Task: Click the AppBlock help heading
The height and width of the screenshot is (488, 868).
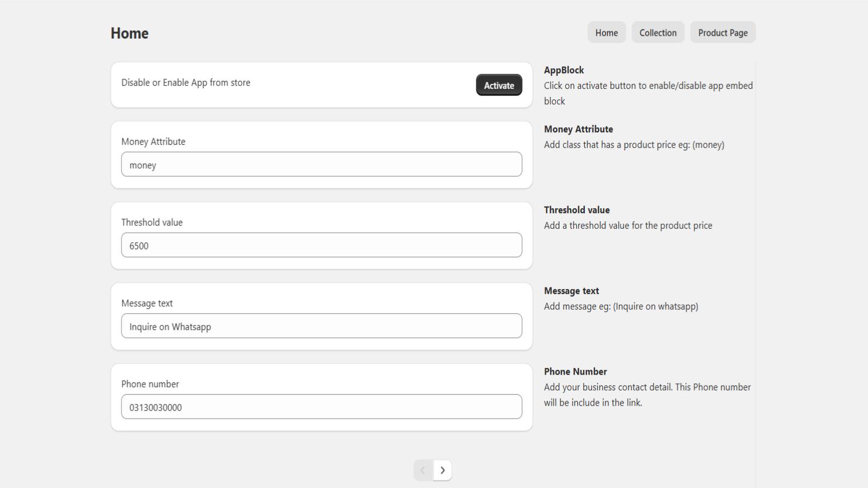Action: tap(564, 70)
